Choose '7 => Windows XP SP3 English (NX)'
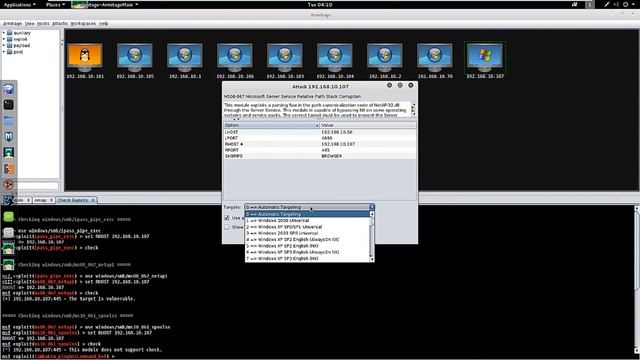640x360 pixels. tap(307, 258)
